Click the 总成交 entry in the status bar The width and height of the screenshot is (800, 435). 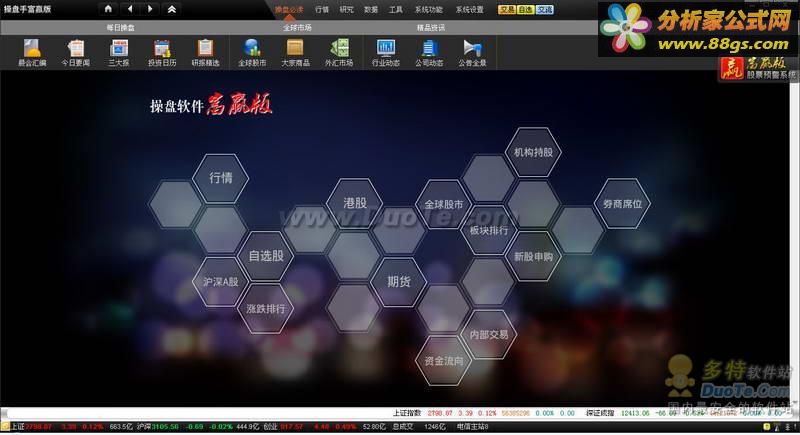(x=403, y=426)
